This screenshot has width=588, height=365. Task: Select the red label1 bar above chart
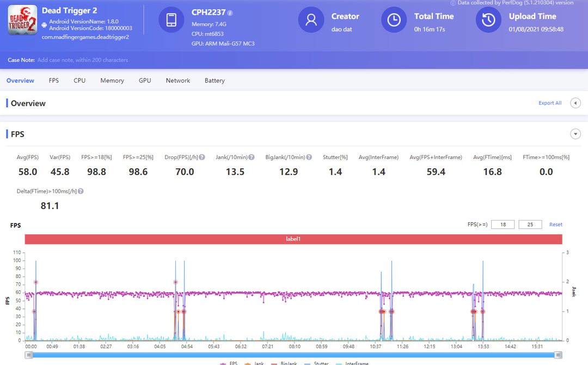coord(293,239)
